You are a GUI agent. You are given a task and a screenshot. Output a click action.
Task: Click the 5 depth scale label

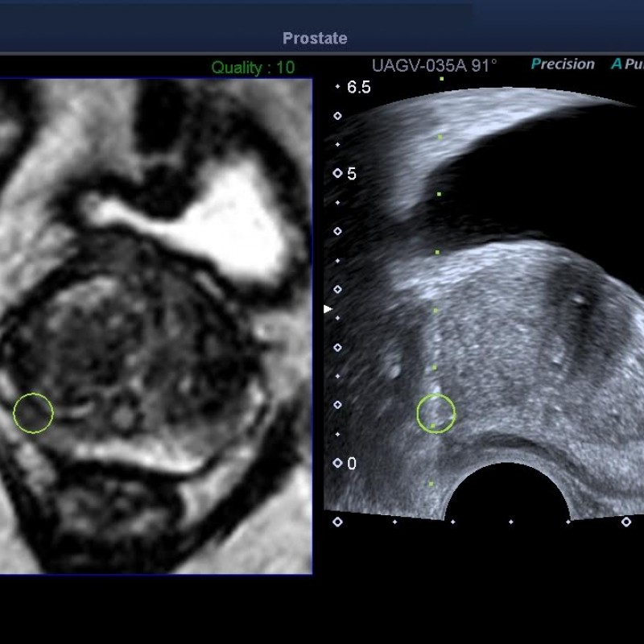(x=352, y=174)
